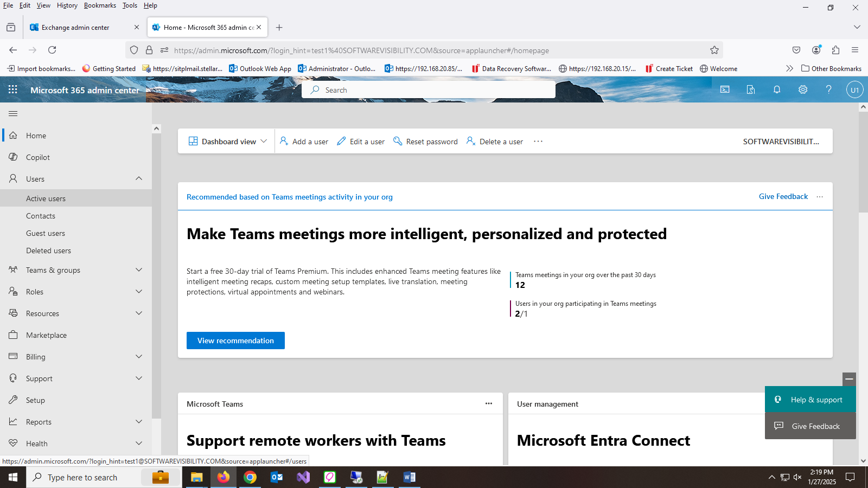Open Outlook Web App bookmark

coord(260,68)
